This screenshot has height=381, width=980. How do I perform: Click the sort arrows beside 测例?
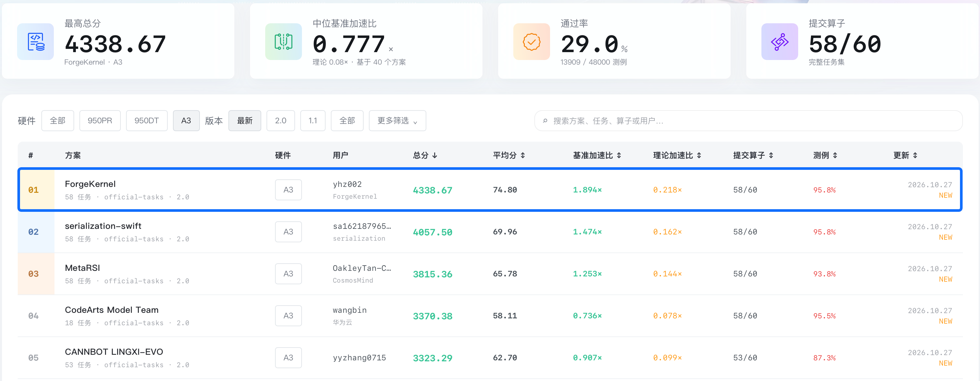[x=835, y=155]
